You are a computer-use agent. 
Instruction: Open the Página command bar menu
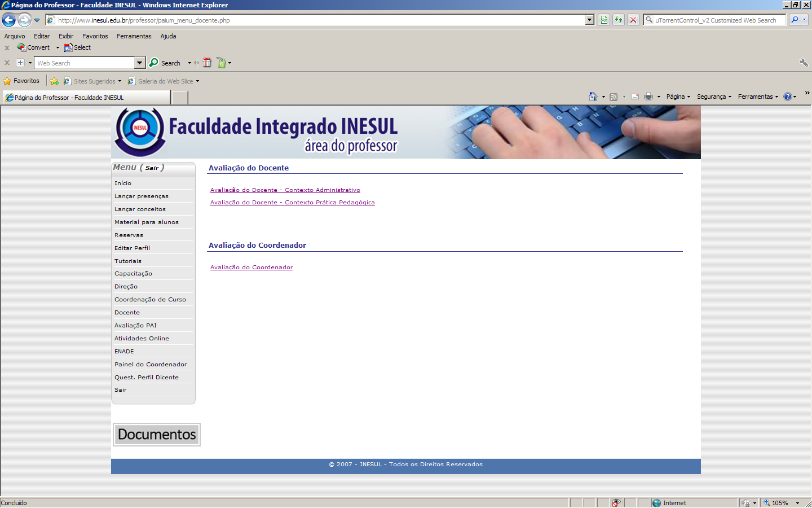(x=678, y=97)
